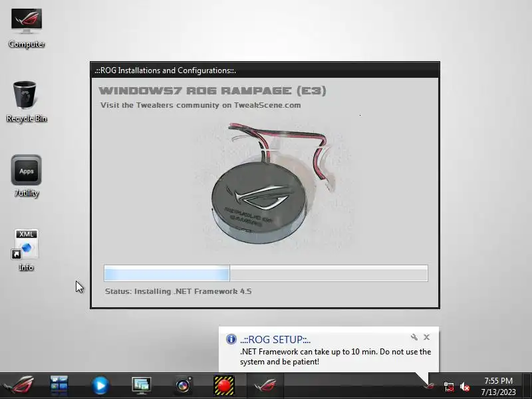Launch the camera lens taskbar icon
This screenshot has height=399, width=532.
184,386
